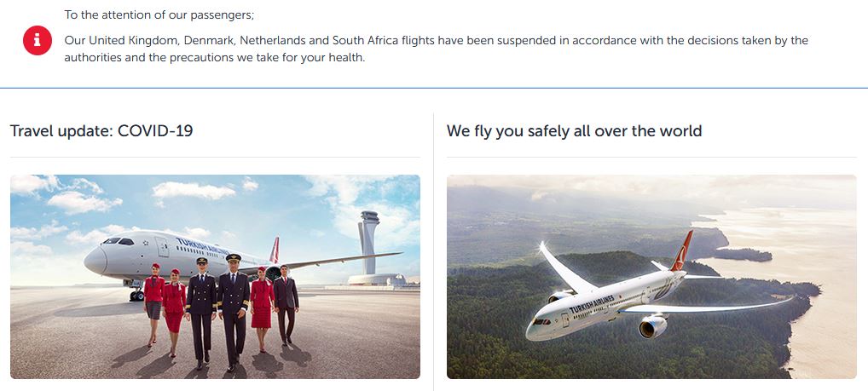Image resolution: width=868 pixels, height=391 pixels.
Task: Select the crew and airplane photo card
Action: 215,277
